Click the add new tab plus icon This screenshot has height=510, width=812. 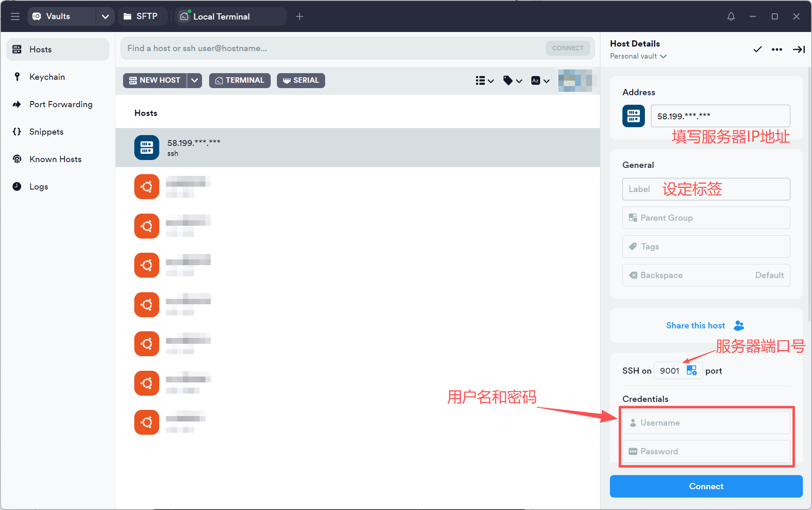(299, 16)
